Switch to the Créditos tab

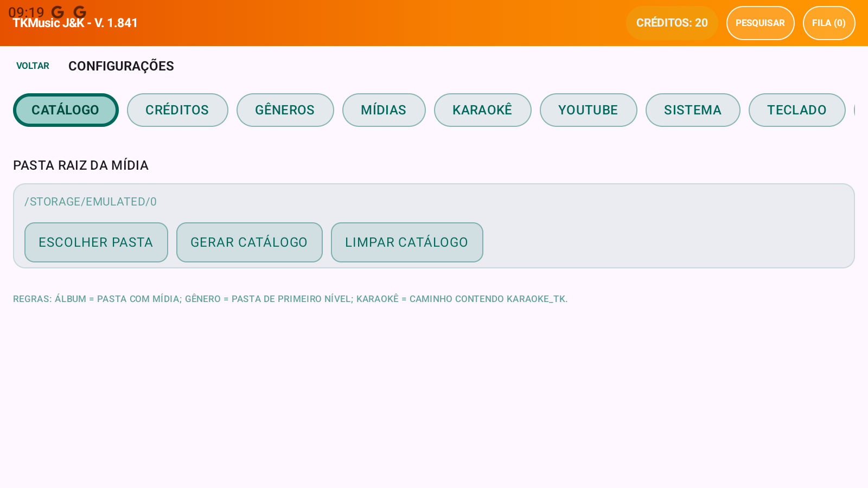point(177,110)
